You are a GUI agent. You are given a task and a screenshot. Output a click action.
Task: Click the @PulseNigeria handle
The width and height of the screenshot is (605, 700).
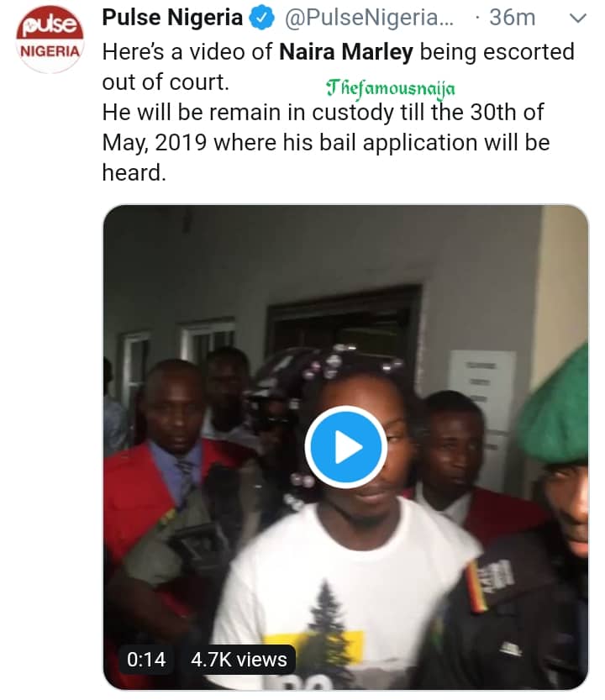(x=369, y=18)
